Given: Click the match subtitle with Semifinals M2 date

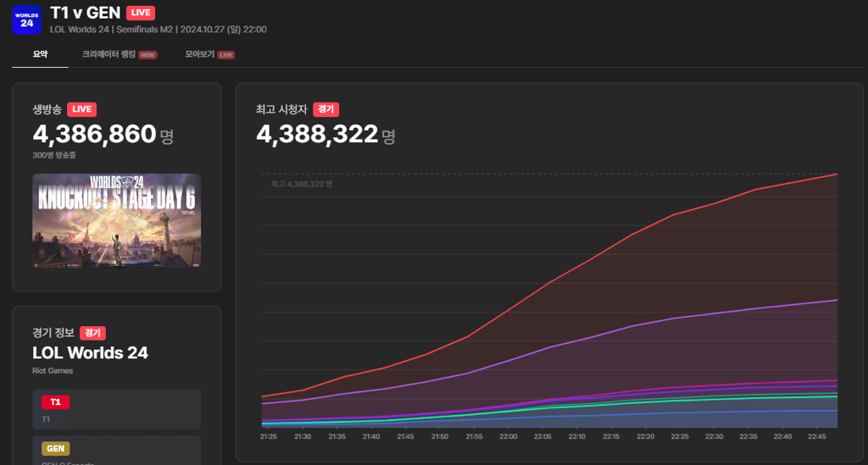Looking at the screenshot, I should 159,30.
